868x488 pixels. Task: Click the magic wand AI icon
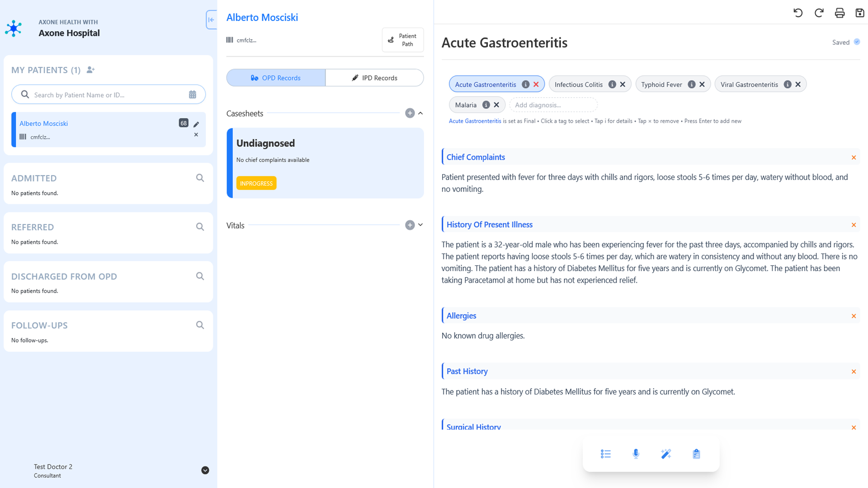point(666,454)
